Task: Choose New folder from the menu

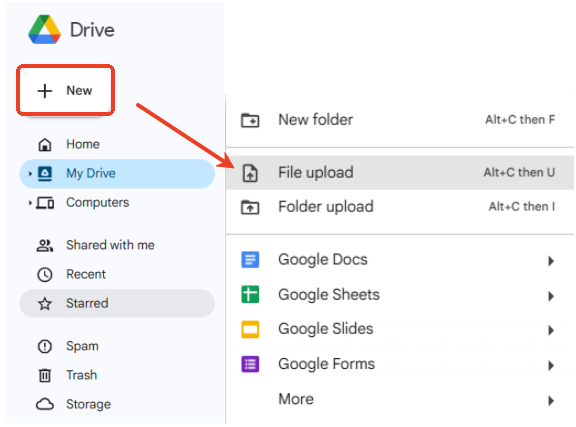Action: point(400,120)
